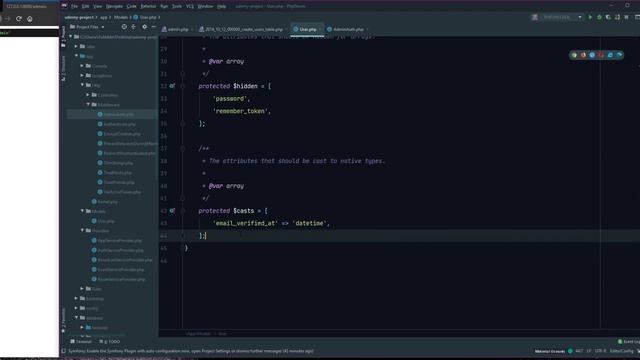This screenshot has width=640, height=360.
Task: Click the browser home button
Action: [30, 19]
